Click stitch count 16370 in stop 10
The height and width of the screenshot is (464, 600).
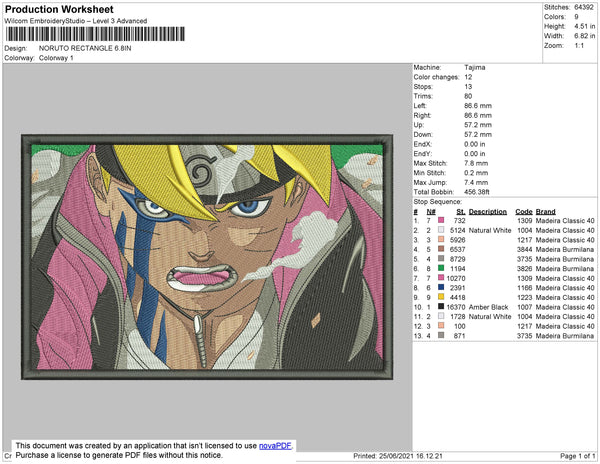click(456, 307)
